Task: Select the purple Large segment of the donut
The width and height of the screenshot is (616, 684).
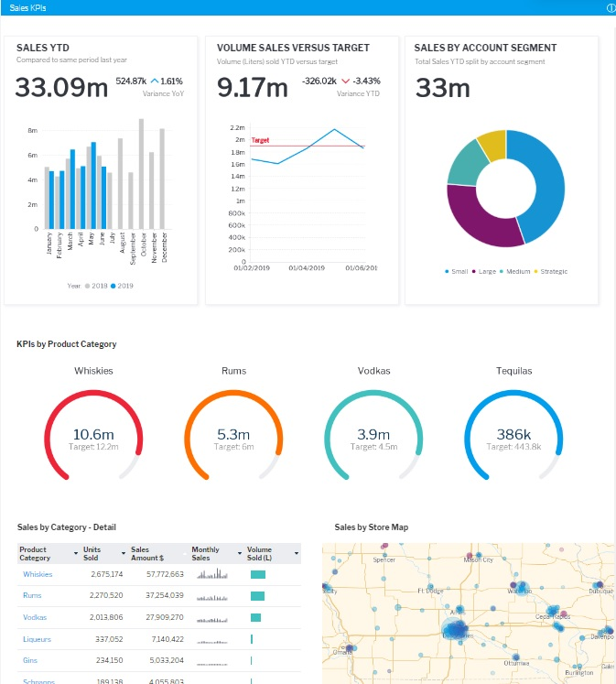Action: (x=470, y=222)
